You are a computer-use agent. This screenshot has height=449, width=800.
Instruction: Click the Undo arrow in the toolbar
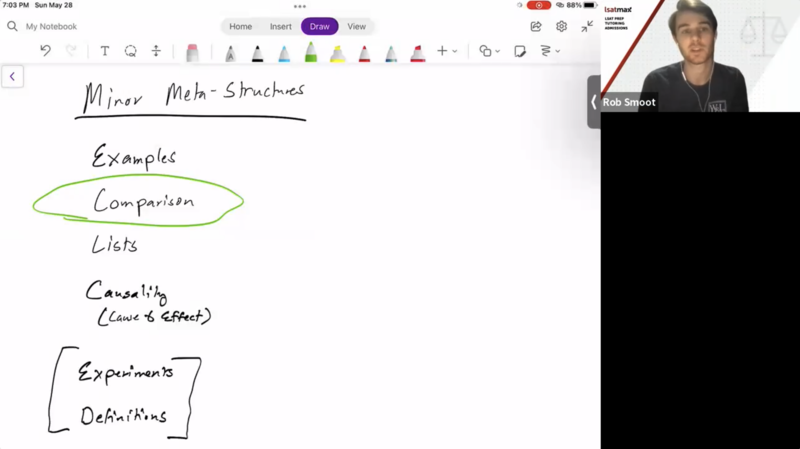[45, 51]
